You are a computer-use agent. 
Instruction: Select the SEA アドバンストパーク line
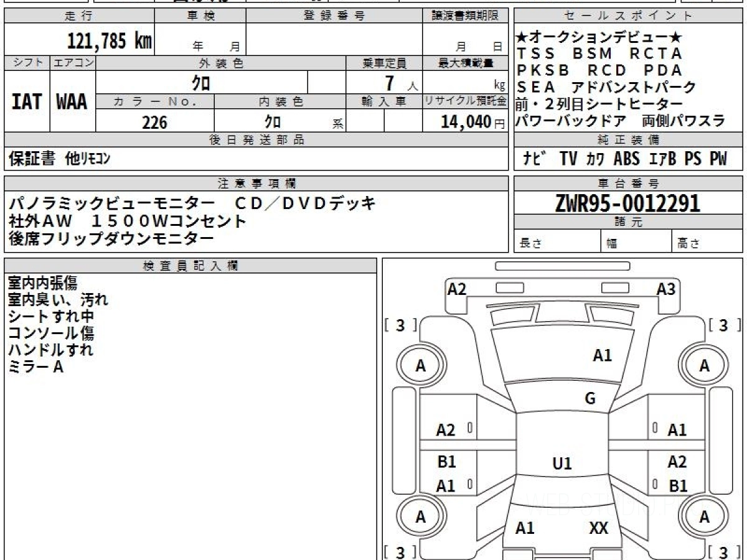[606, 88]
